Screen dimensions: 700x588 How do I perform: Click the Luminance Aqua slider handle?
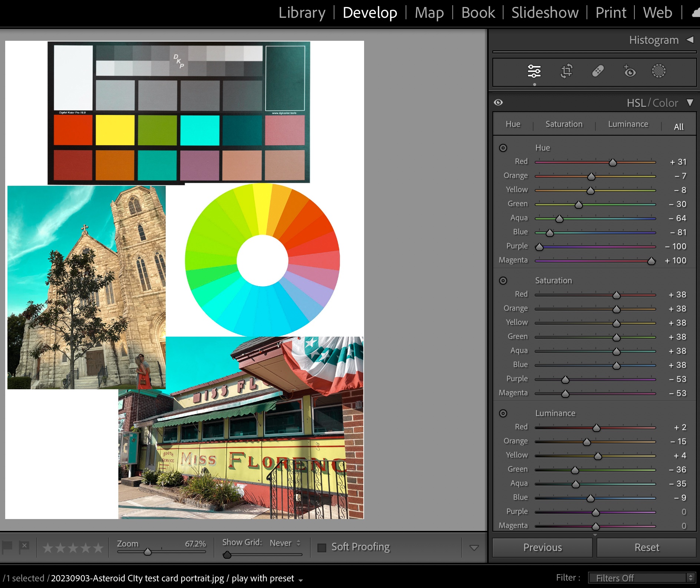coord(576,484)
